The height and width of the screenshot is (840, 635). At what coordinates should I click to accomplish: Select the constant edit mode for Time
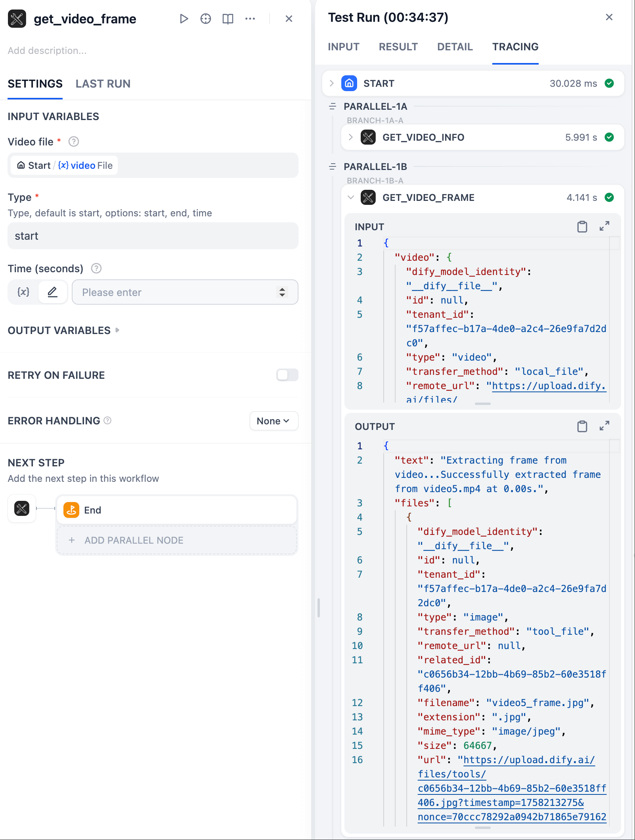52,292
